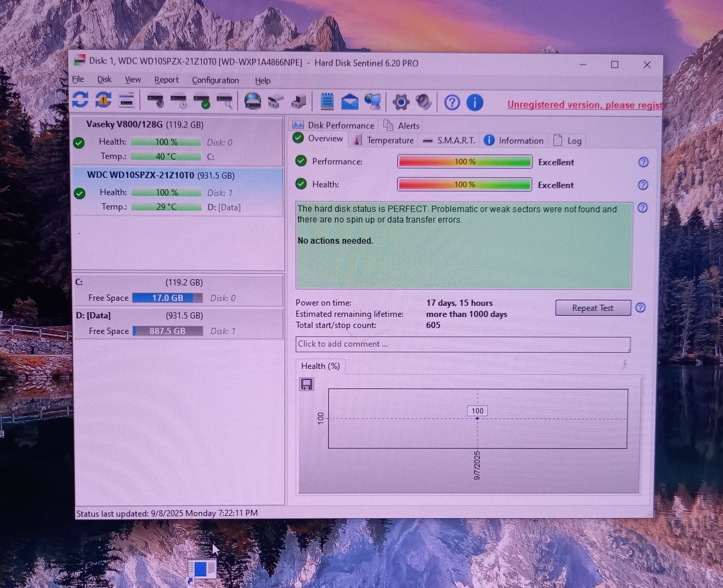Image resolution: width=723 pixels, height=588 pixels.
Task: Click the disk icon with green checkmark
Action: [x=201, y=101]
